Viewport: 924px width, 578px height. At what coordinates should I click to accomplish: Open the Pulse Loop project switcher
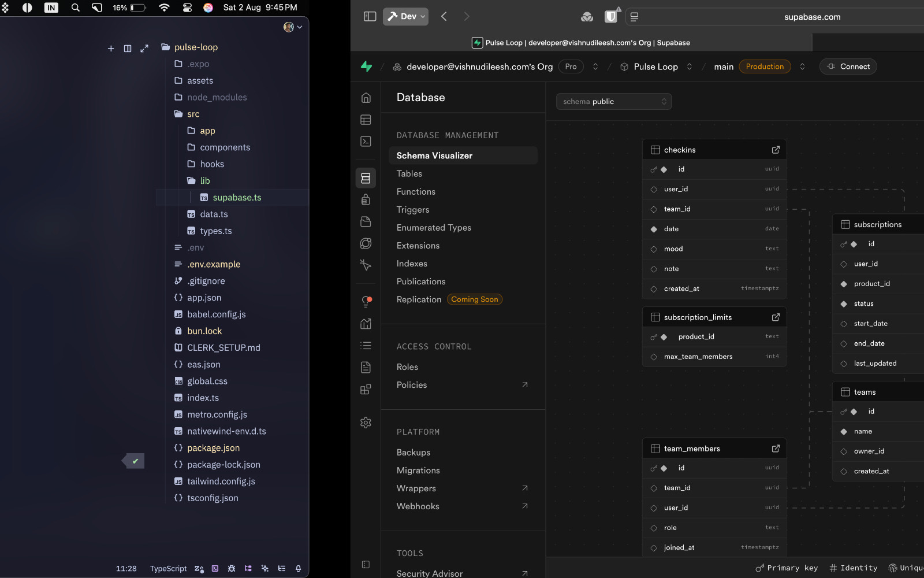tap(689, 66)
